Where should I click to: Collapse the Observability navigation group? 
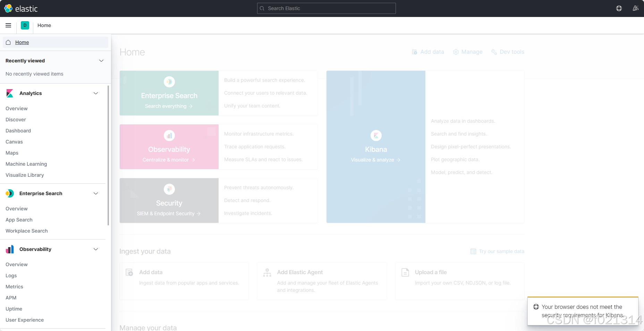[96, 249]
